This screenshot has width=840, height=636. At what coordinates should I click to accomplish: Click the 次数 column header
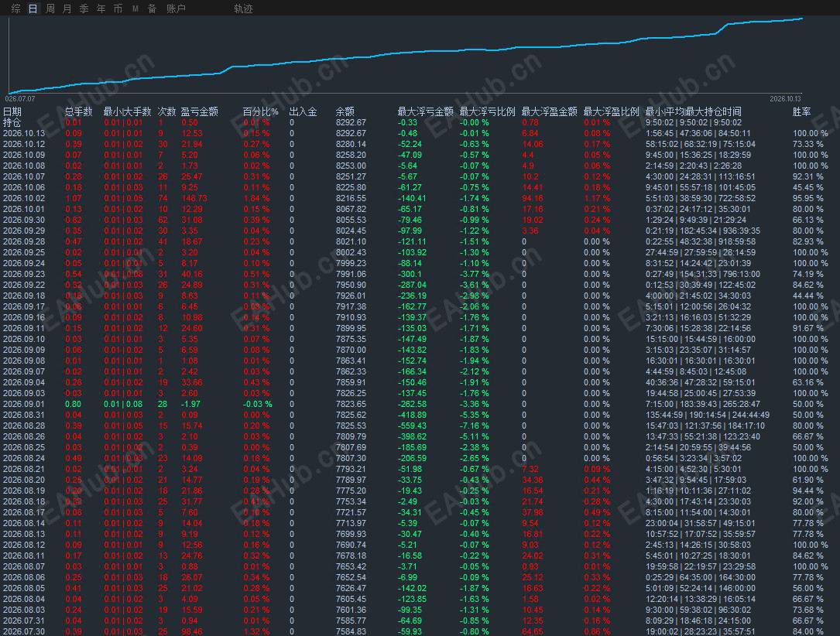coord(166,111)
